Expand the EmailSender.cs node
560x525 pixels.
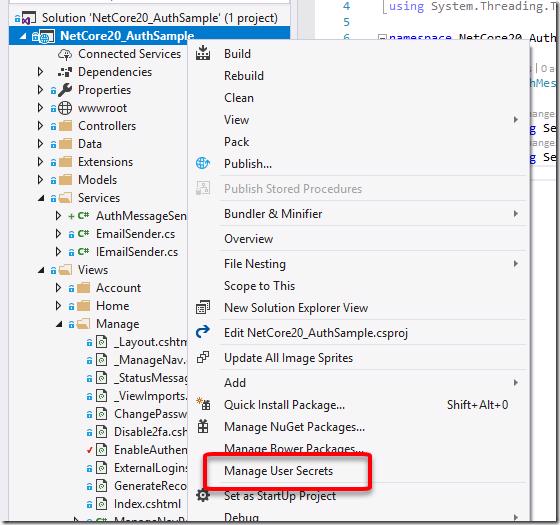click(58, 234)
